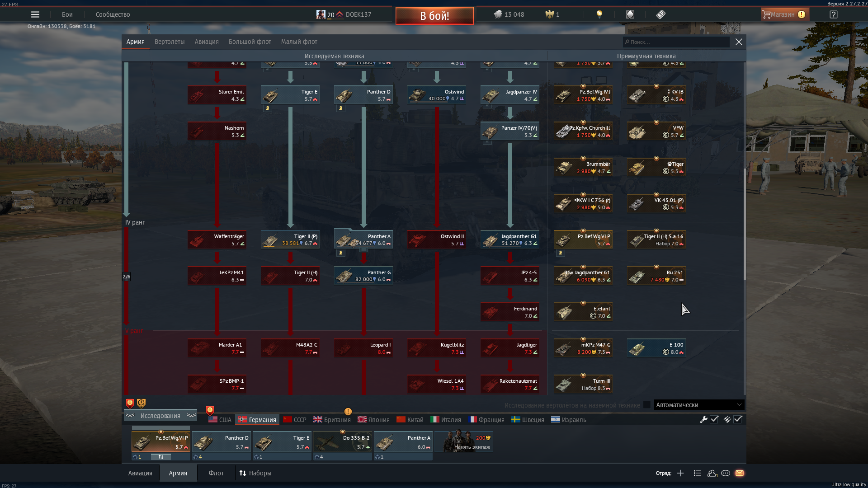This screenshot has width=868, height=488.
Task: Select premium Brummbär vehicle
Action: point(583,167)
